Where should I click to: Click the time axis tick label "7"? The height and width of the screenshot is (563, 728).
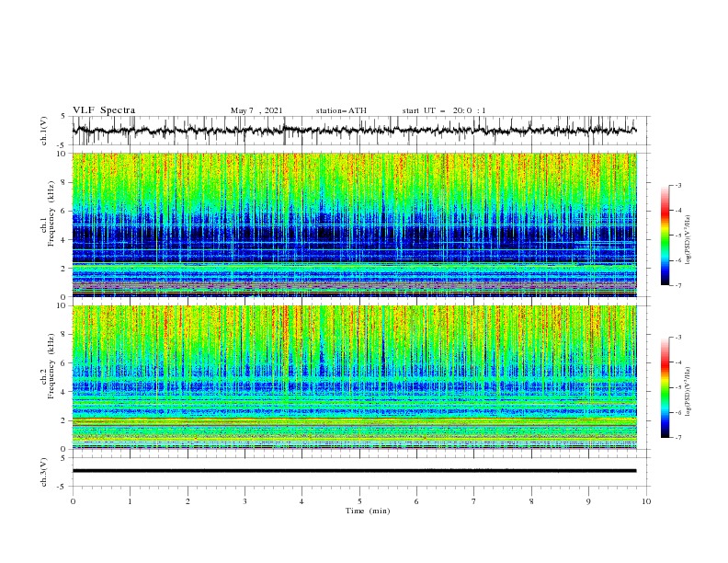474,501
